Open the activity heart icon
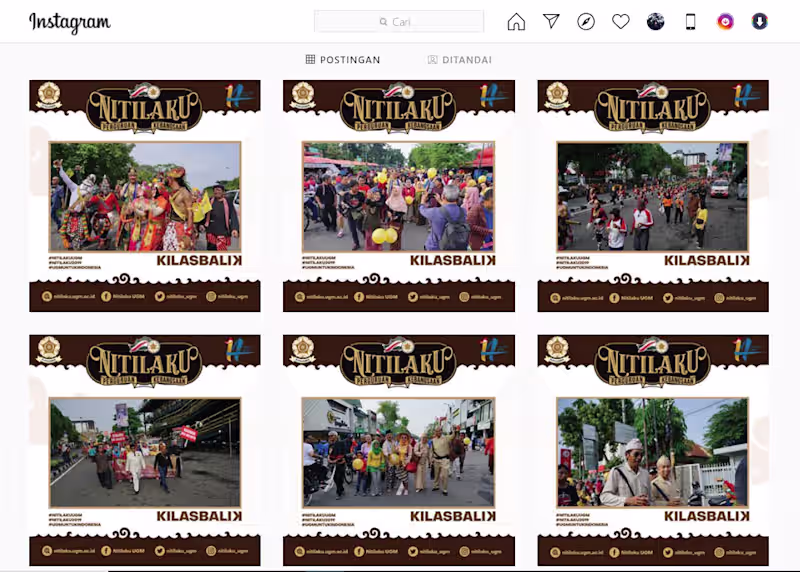The width and height of the screenshot is (800, 572). tap(621, 22)
